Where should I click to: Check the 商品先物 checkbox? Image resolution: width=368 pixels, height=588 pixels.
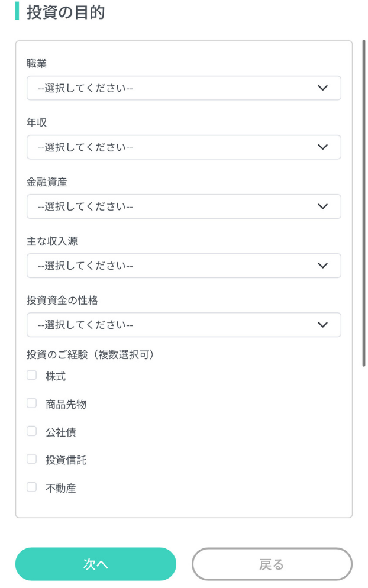[x=32, y=403]
